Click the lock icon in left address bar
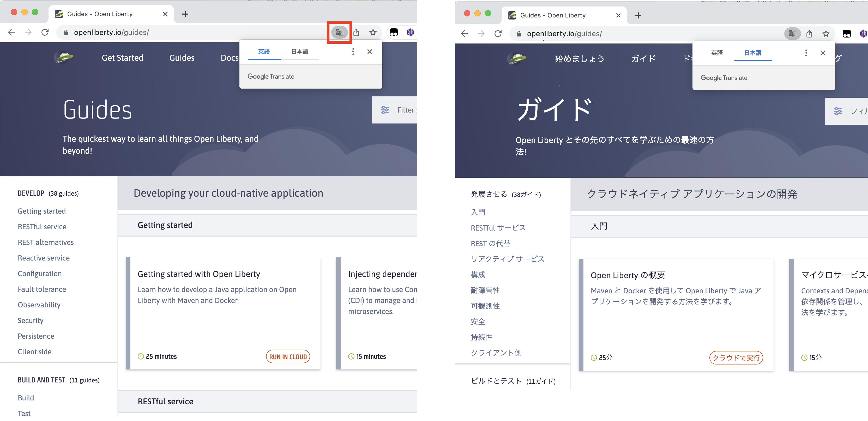 click(x=66, y=33)
